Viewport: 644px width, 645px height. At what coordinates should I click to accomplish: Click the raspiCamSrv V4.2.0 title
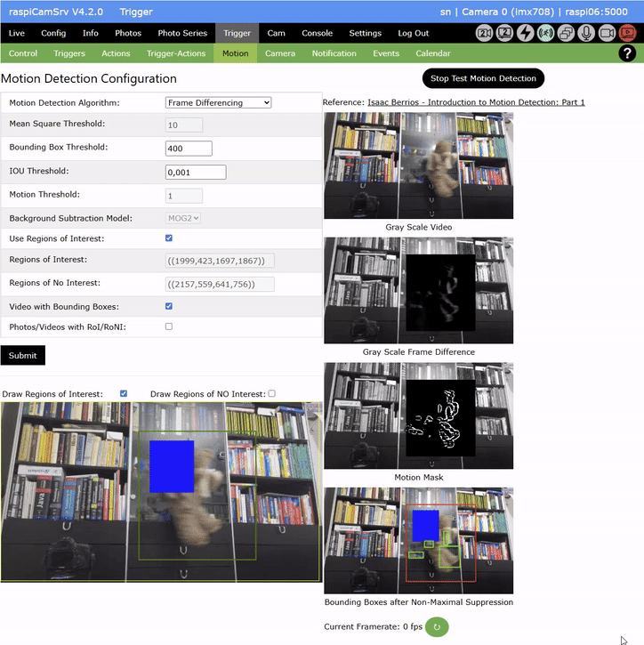tap(56, 12)
